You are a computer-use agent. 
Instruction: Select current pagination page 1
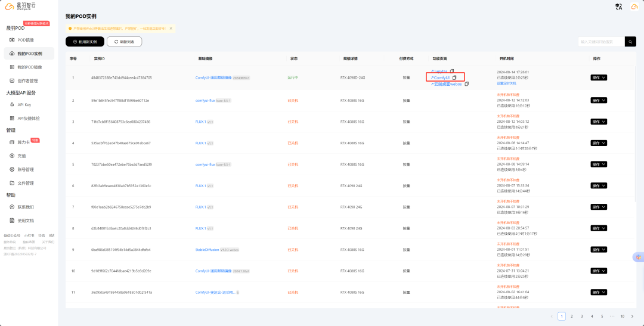562,316
